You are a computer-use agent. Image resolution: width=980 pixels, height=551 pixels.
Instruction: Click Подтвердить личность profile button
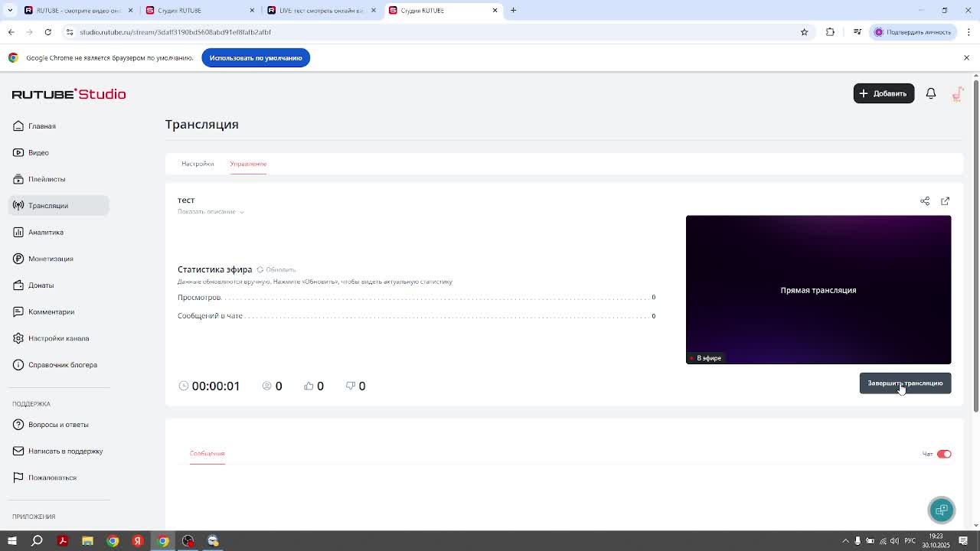tap(912, 32)
